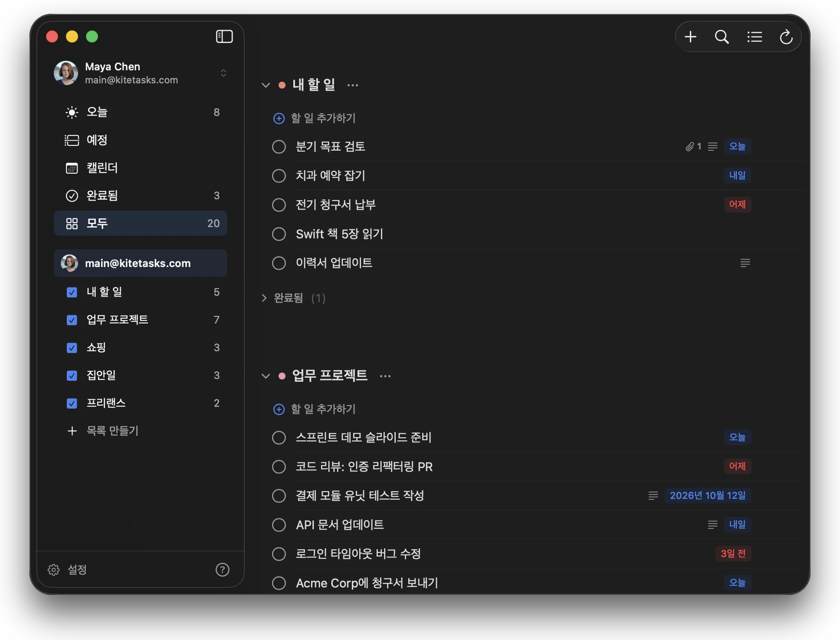Screen dimensions: 840x640
Task: Complete the task 치과 예약 잡기
Action: point(279,176)
